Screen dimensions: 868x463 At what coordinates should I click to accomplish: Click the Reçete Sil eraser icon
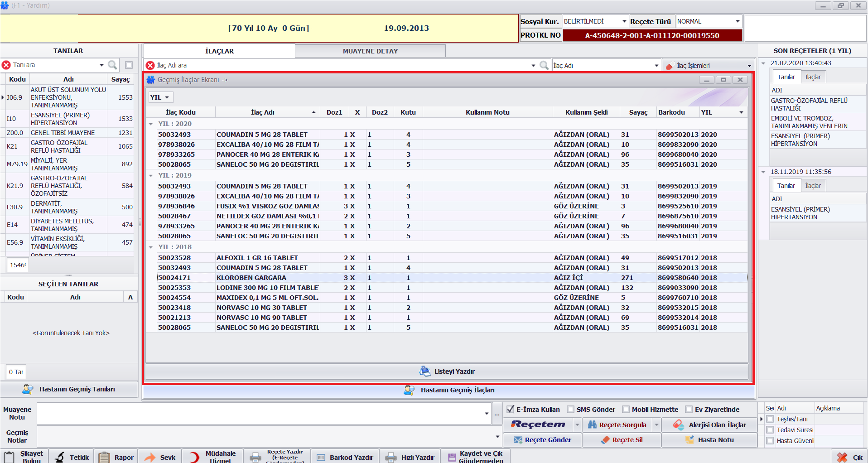click(x=605, y=439)
